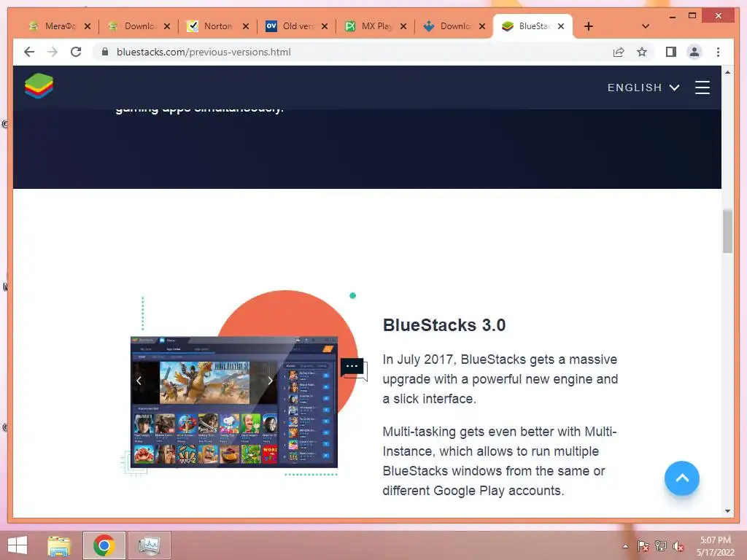Image resolution: width=747 pixels, height=560 pixels.
Task: Click the BlueStacks 3.0 heading
Action: [x=444, y=325]
